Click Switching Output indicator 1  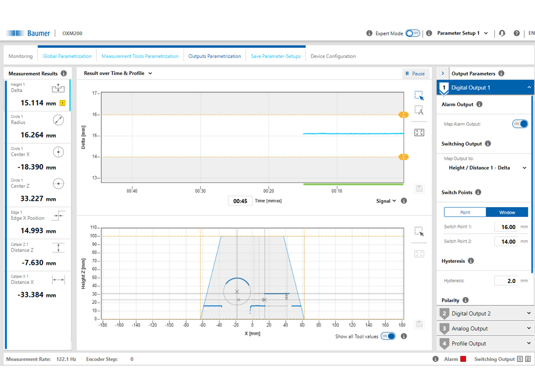coord(520,359)
